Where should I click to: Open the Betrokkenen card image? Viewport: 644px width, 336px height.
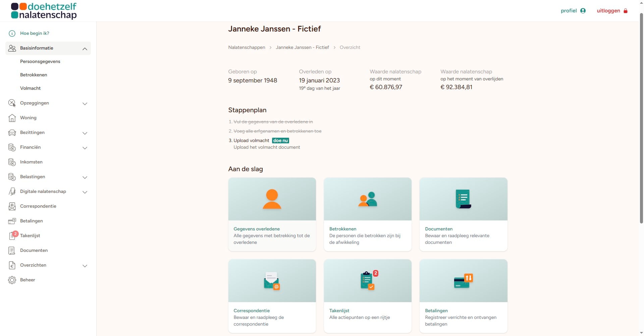(x=368, y=199)
